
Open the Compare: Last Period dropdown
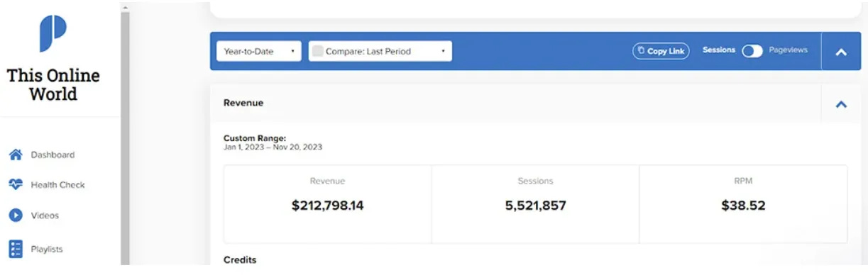pyautogui.click(x=380, y=51)
